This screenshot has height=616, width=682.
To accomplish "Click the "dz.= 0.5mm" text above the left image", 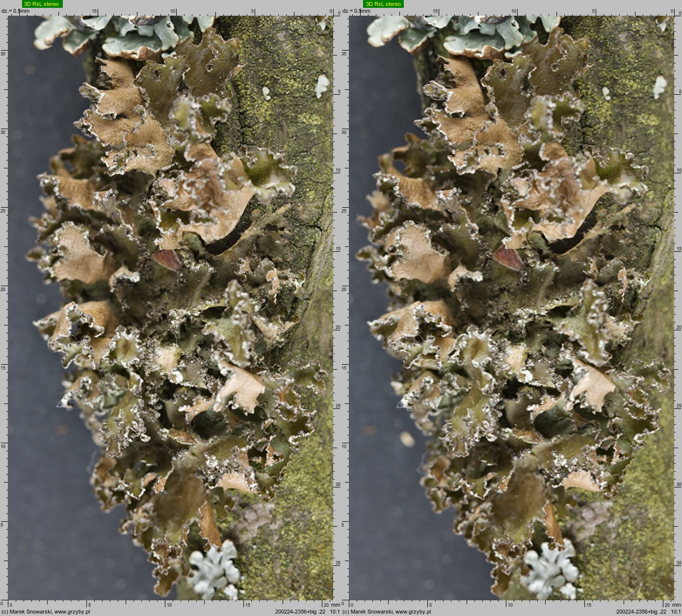I will (x=15, y=11).
